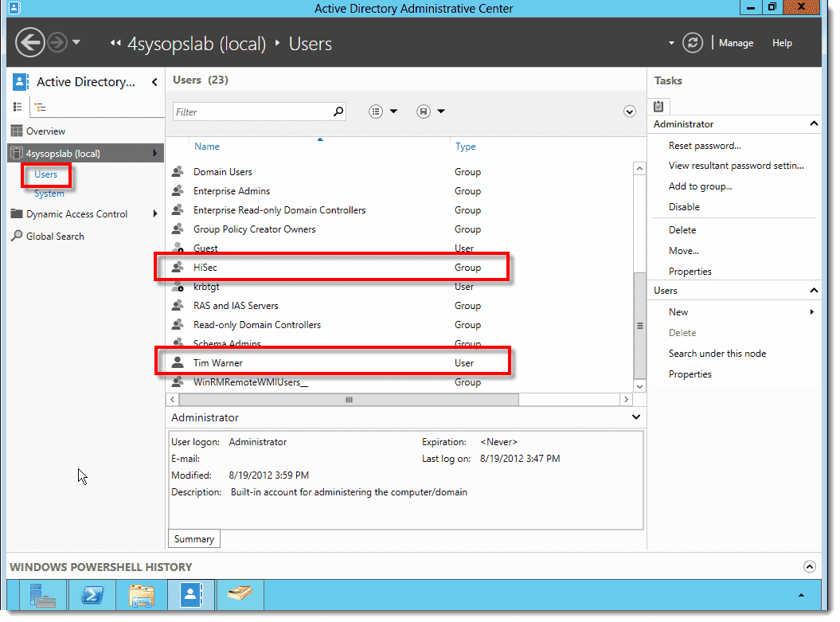Viewport: 840px width, 622px height.
Task: Click Reset password task
Action: coord(705,146)
